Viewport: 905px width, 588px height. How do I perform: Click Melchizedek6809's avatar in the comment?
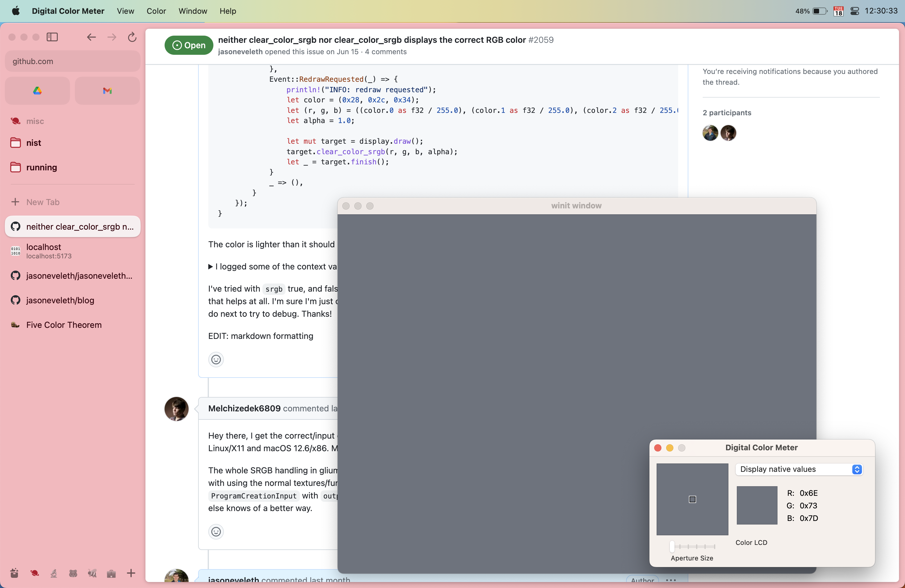tap(177, 409)
